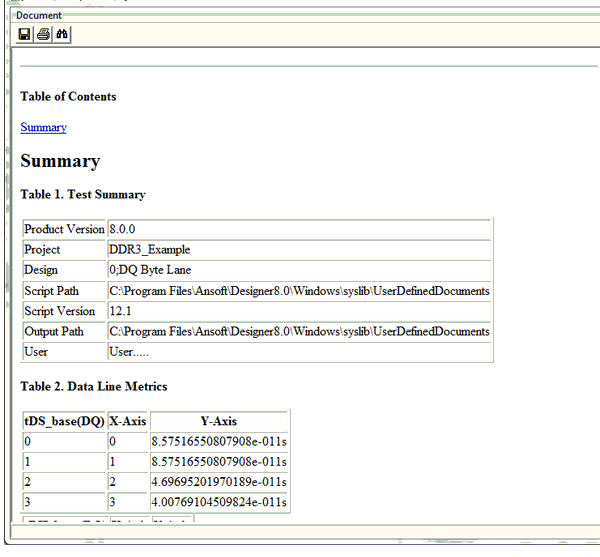Click the 4.00769104509824e-011s Y-Axis value
This screenshot has height=557, width=600.
[x=219, y=502]
